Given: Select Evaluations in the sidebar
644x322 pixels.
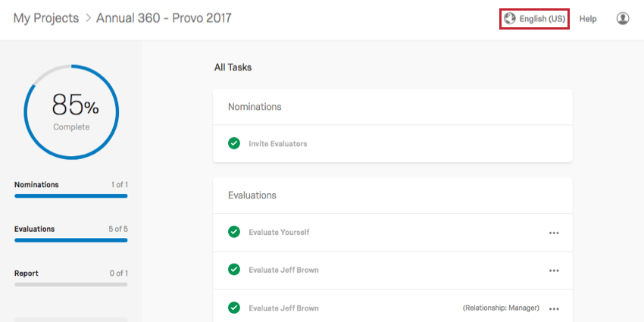Looking at the screenshot, I should [35, 229].
